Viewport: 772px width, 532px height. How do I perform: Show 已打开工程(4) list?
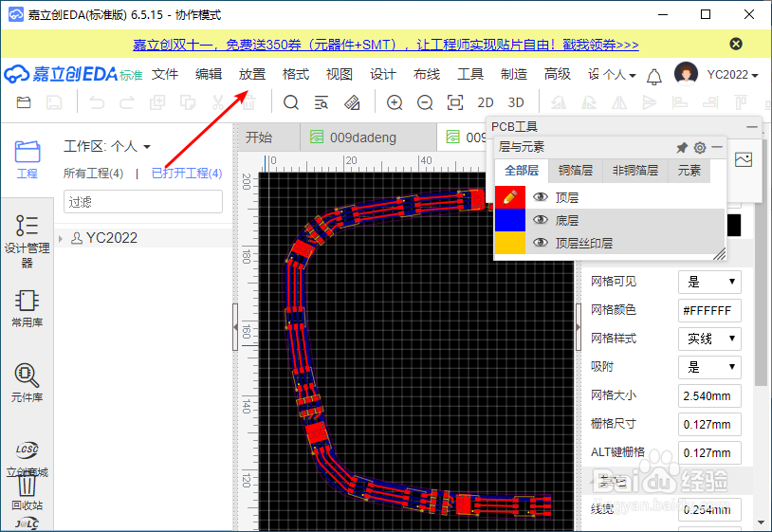[x=187, y=174]
